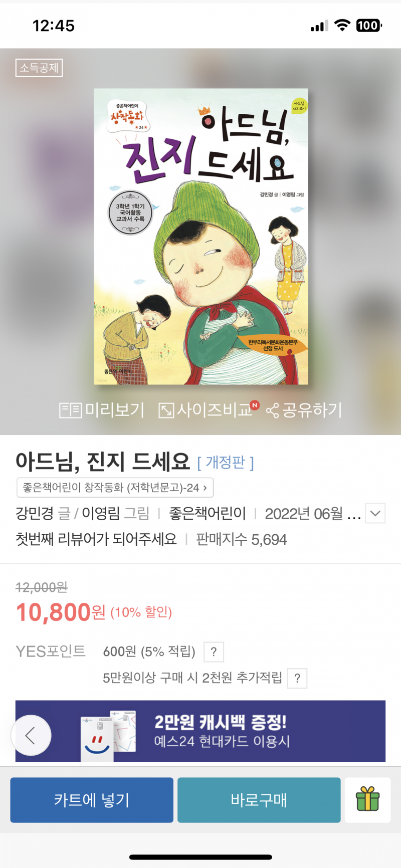Tap the 판매지수 5,694 text
The image size is (401, 868).
point(242,539)
